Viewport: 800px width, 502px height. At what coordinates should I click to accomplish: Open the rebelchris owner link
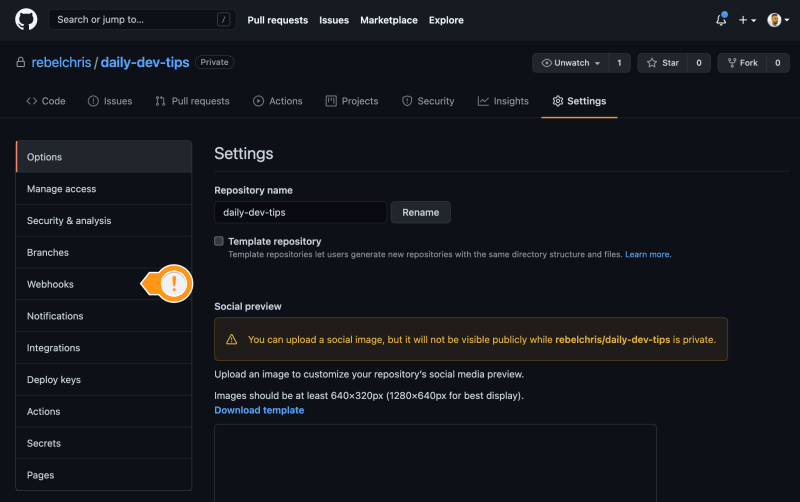click(x=61, y=62)
